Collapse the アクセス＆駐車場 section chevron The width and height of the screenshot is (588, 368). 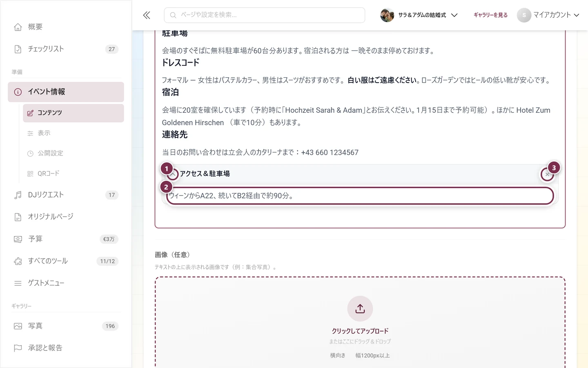(173, 174)
